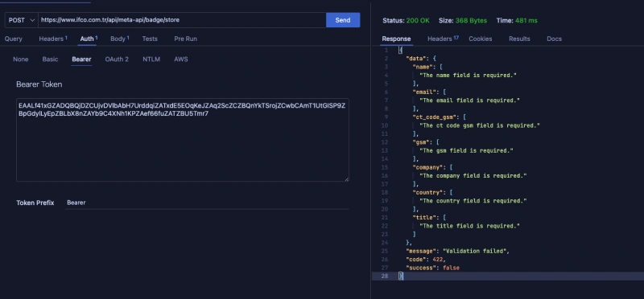
Task: Open the Docs tab
Action: [554, 39]
